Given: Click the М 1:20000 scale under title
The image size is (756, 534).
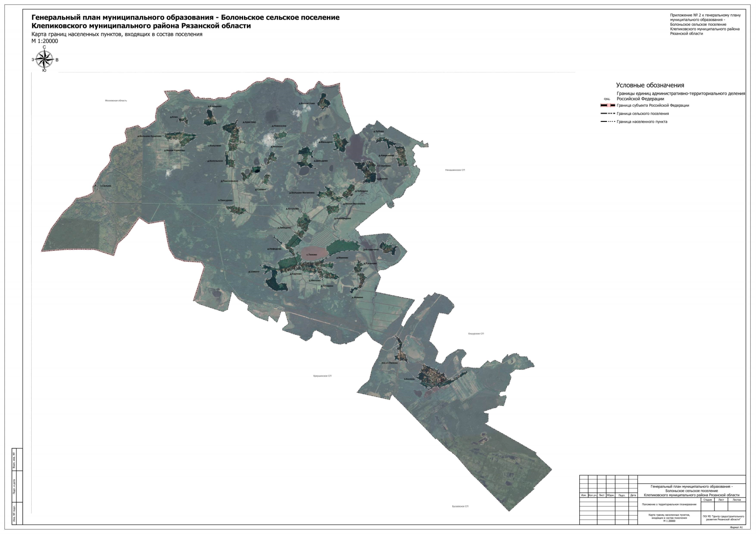Looking at the screenshot, I should [x=45, y=41].
